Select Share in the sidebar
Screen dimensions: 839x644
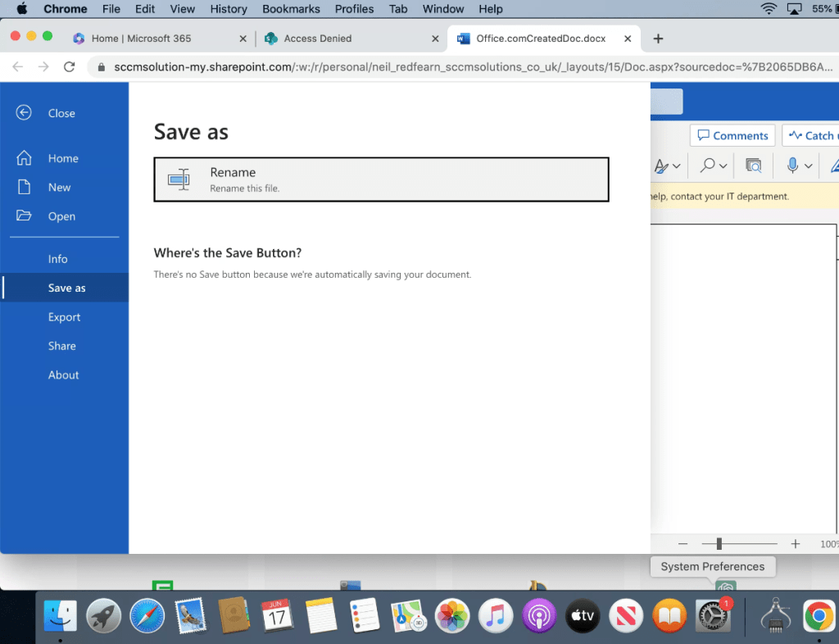pos(61,346)
